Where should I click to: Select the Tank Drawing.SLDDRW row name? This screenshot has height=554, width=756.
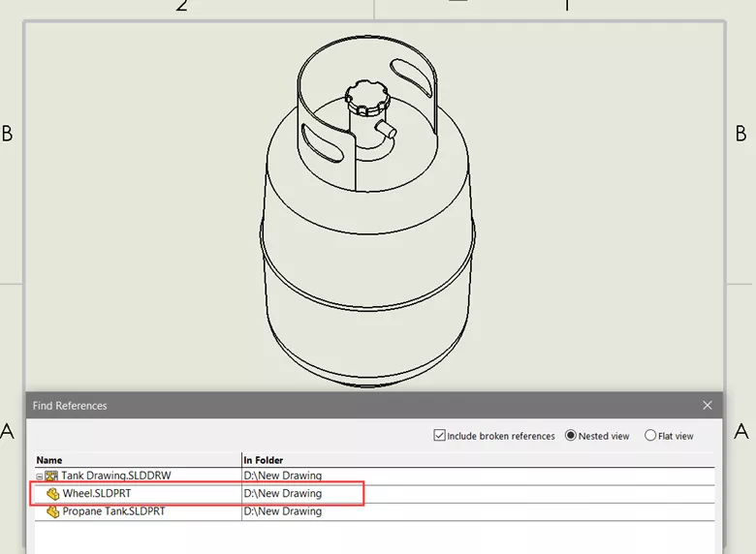[x=115, y=476]
